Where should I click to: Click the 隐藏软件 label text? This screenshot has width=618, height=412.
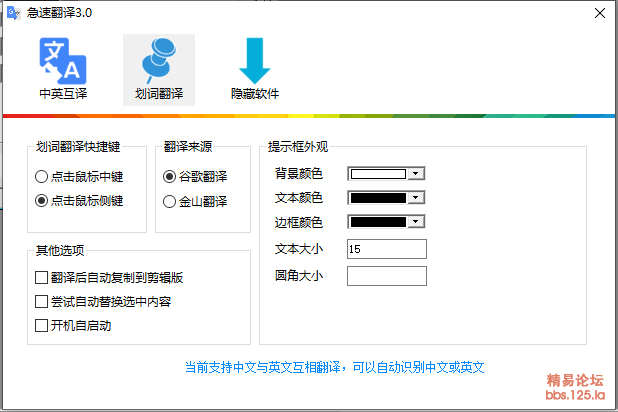click(x=255, y=94)
